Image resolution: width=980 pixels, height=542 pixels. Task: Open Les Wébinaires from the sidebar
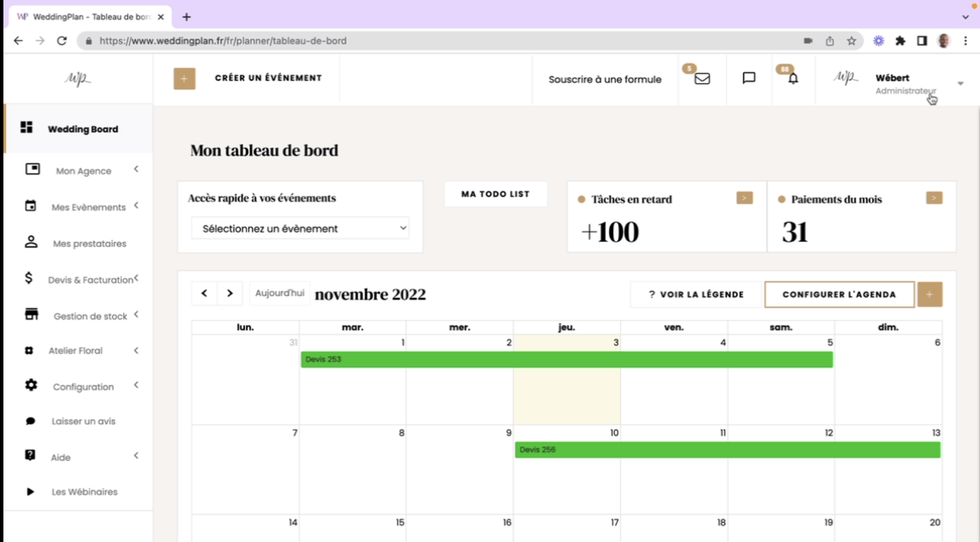click(84, 492)
